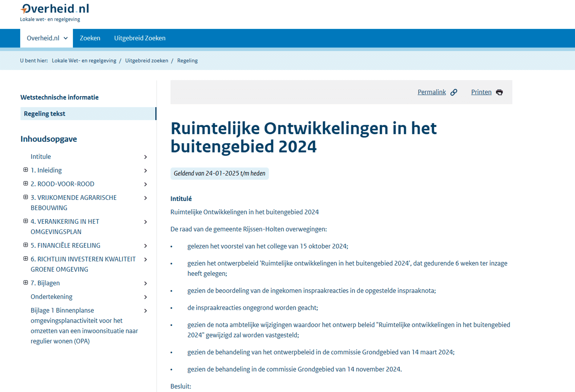Open Uitgebreid Zoeken in navigation bar
Viewport: 575px width, 392px height.
(140, 38)
